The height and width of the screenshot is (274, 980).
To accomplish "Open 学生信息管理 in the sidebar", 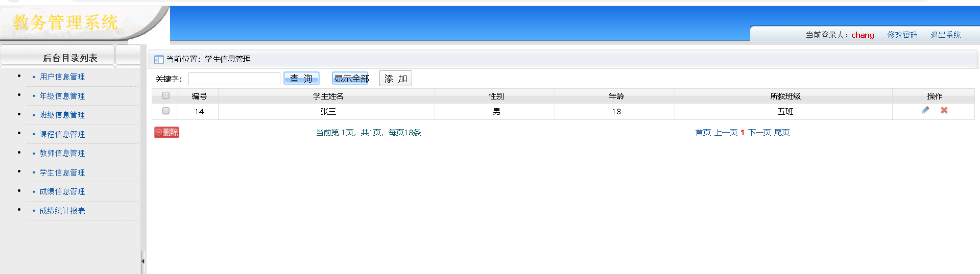I will (62, 172).
